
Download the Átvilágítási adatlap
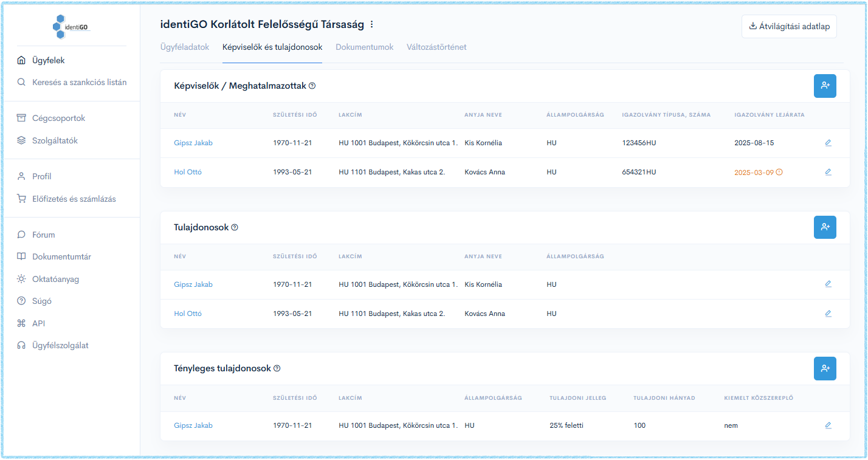pyautogui.click(x=789, y=26)
